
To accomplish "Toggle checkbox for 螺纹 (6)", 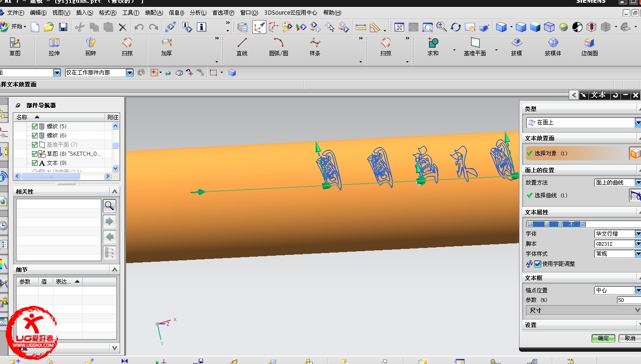I will click(35, 136).
